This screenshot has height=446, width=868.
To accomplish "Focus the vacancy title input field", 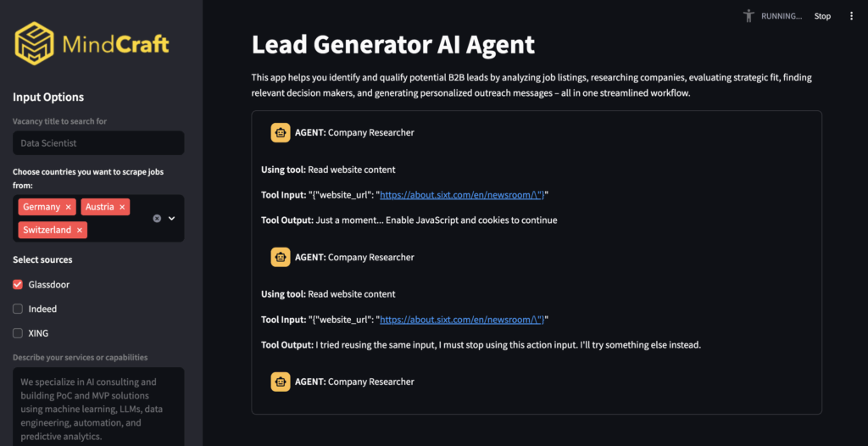I will [x=98, y=143].
